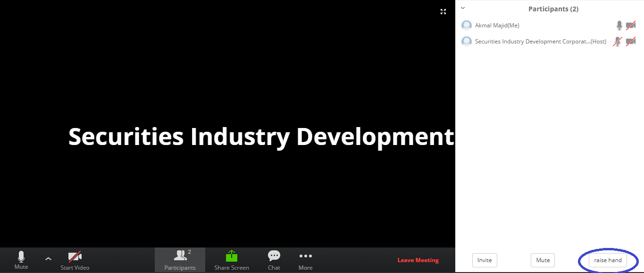Select the Securities Industry Development Corporation host row
This screenshot has width=644, height=273.
pyautogui.click(x=549, y=42)
